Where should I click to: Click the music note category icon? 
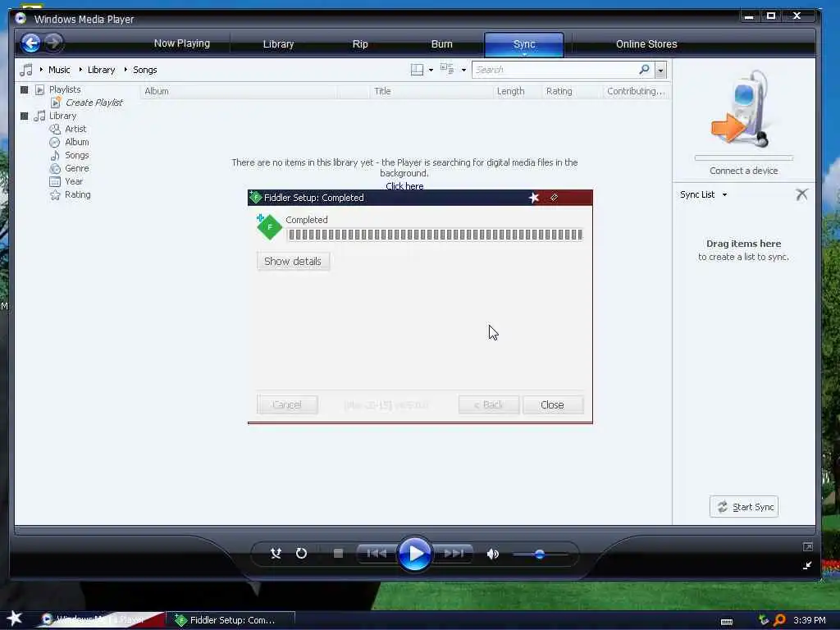[x=25, y=70]
